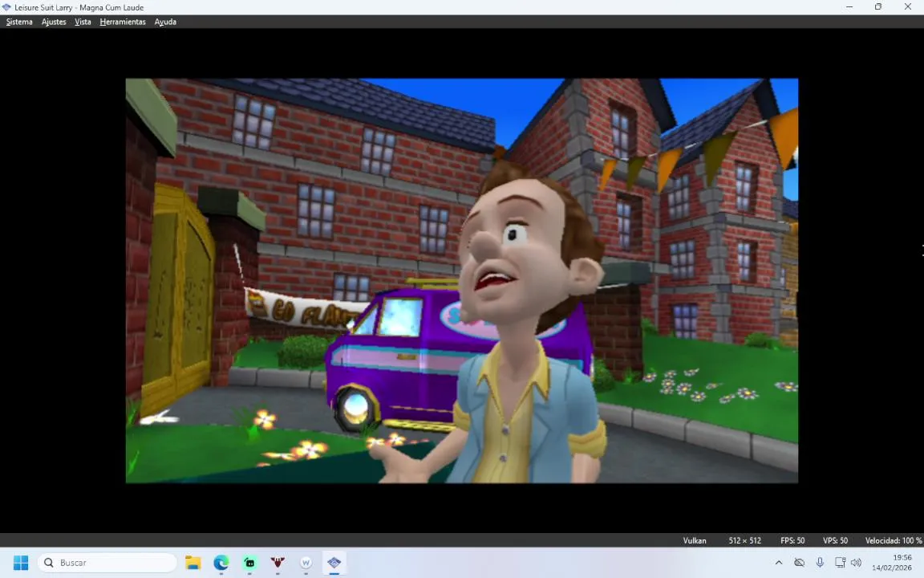Image resolution: width=924 pixels, height=578 pixels.
Task: Launch Microsoft Edge from the taskbar
Action: point(221,563)
